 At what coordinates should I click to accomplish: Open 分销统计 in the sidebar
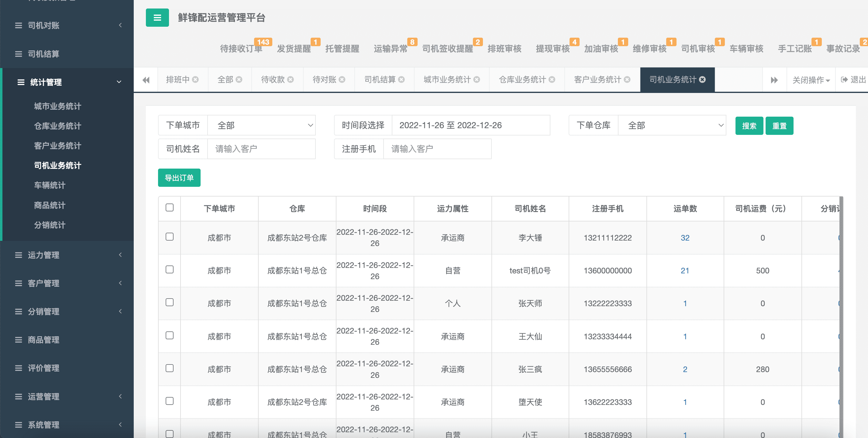tap(50, 225)
